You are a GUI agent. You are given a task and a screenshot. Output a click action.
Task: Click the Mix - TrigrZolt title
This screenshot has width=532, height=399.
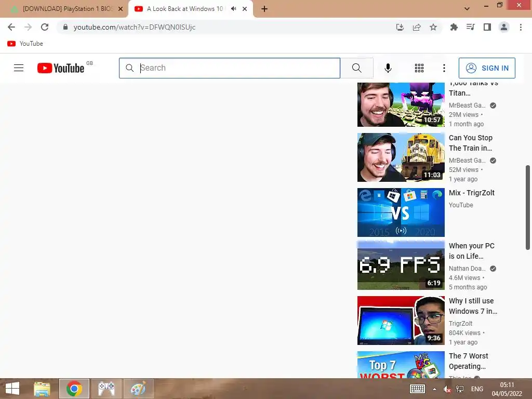(472, 193)
